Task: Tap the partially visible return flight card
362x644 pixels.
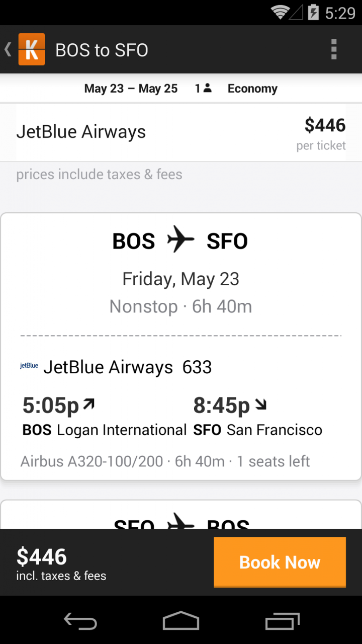Action: coord(181,516)
